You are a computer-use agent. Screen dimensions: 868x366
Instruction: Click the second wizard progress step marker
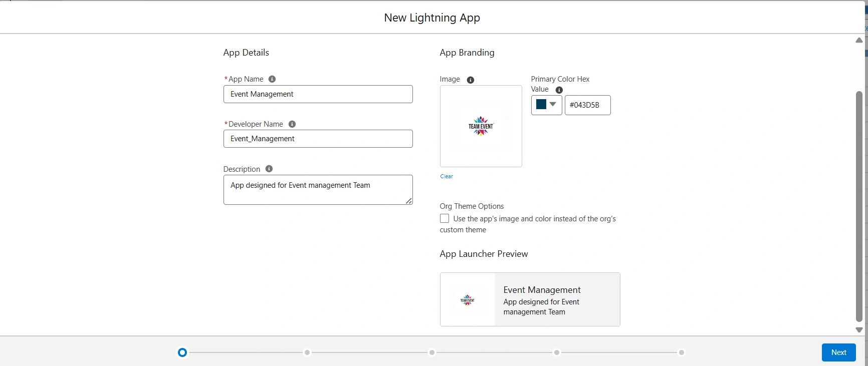pos(307,352)
